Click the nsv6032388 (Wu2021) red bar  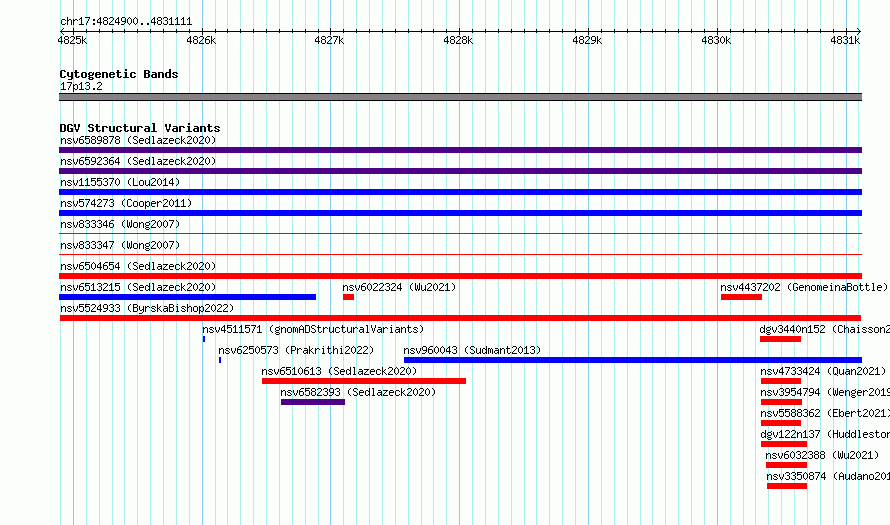pos(786,465)
